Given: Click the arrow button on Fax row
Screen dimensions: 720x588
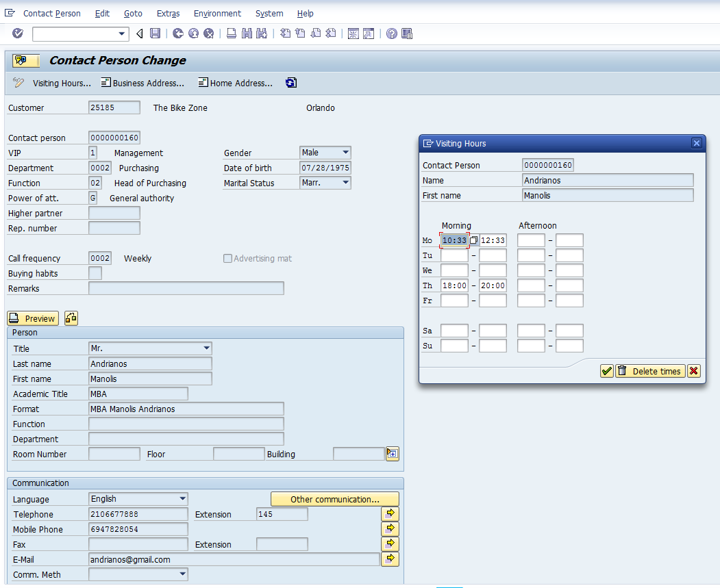Looking at the screenshot, I should (x=390, y=544).
